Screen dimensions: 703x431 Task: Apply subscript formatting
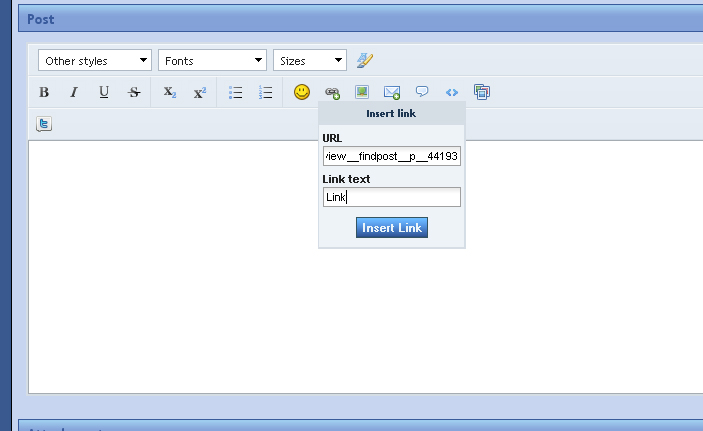[x=169, y=92]
